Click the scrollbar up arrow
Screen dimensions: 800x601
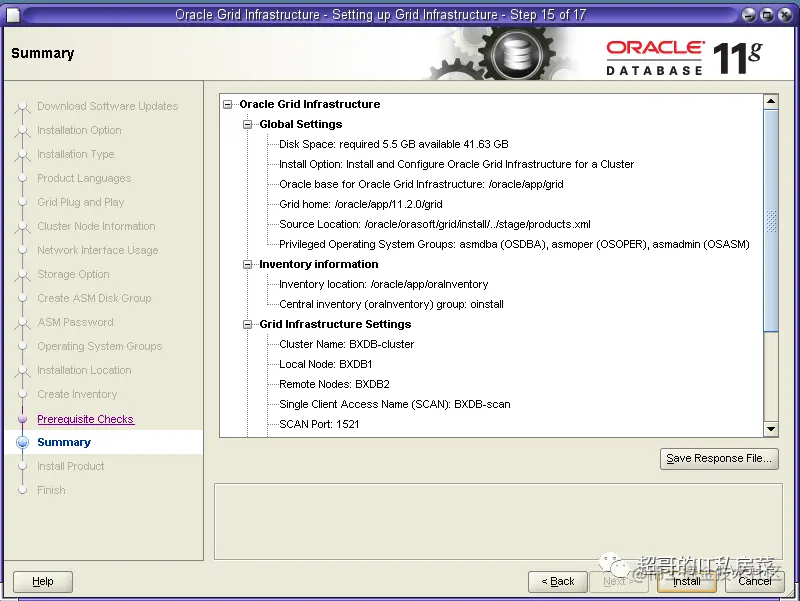pos(771,102)
